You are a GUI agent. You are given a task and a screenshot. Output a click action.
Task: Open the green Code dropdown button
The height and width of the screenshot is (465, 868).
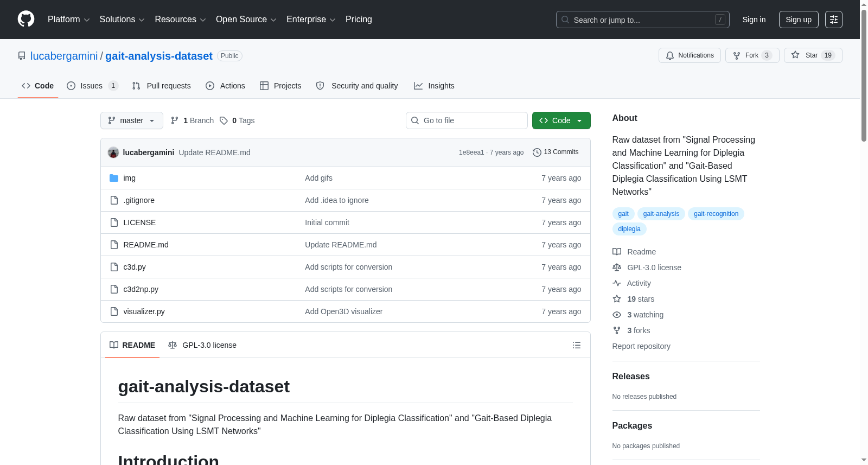(561, 120)
